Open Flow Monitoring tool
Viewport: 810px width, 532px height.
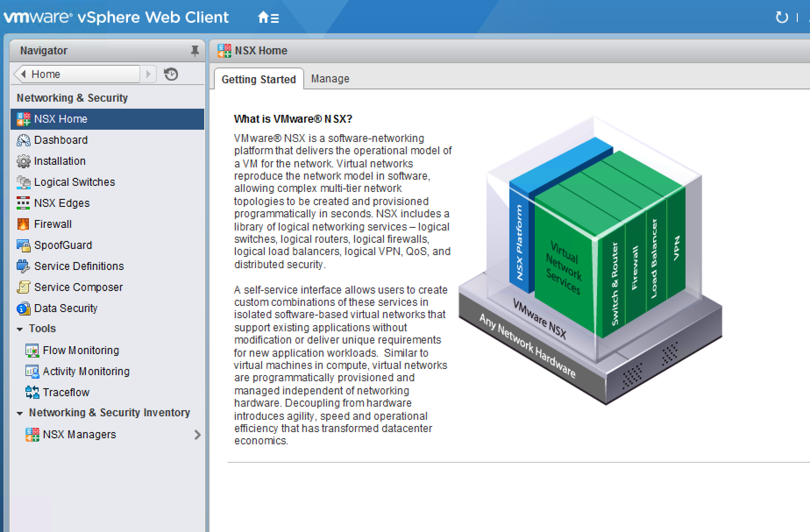click(107, 350)
